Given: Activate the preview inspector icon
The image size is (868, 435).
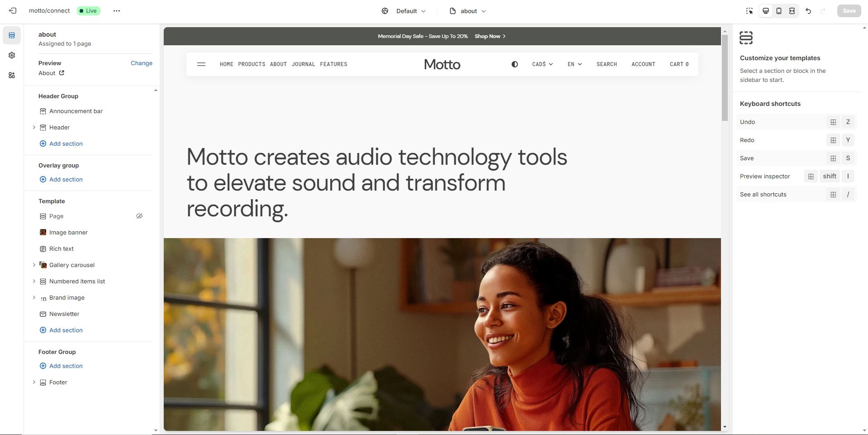Looking at the screenshot, I should pyautogui.click(x=749, y=11).
